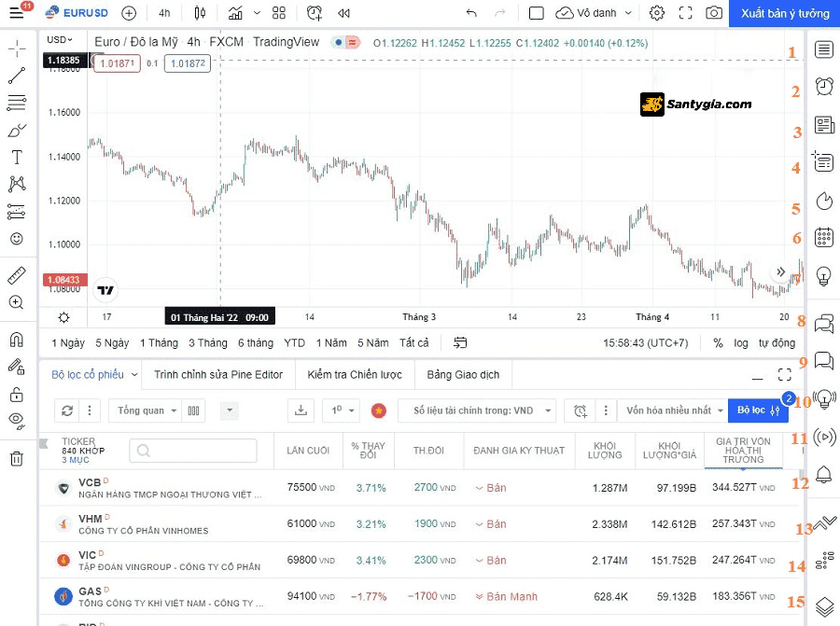Open the Indicators menu
Image resolution: width=840 pixels, height=626 pixels.
235,13
